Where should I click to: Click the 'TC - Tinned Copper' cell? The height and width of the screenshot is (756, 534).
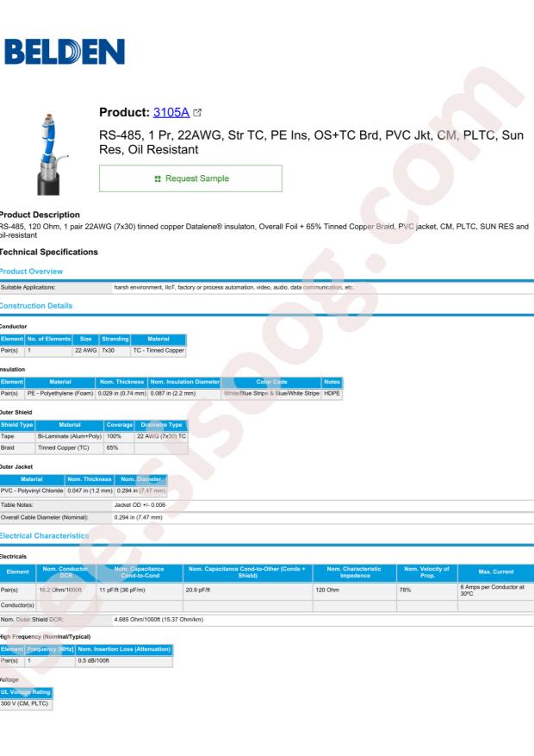158,351
